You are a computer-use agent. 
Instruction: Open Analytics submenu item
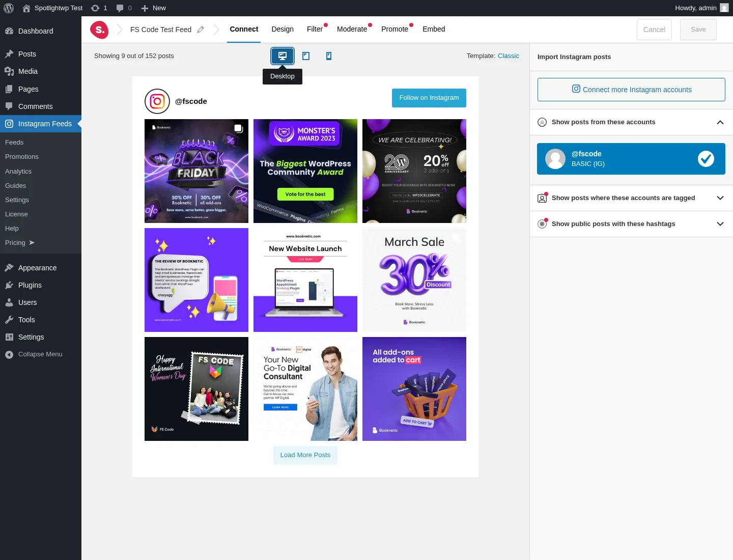click(x=18, y=172)
